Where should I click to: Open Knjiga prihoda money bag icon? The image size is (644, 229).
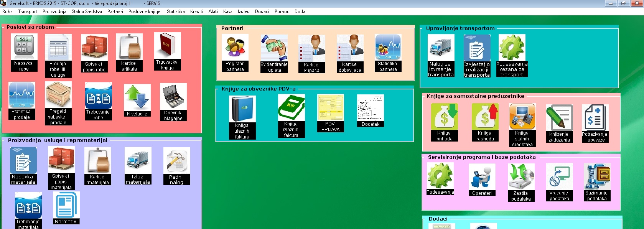coord(444,117)
